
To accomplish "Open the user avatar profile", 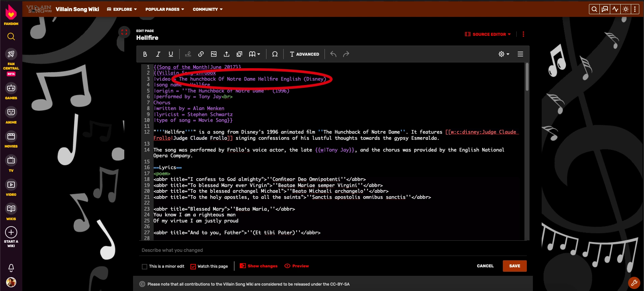I will point(11,282).
